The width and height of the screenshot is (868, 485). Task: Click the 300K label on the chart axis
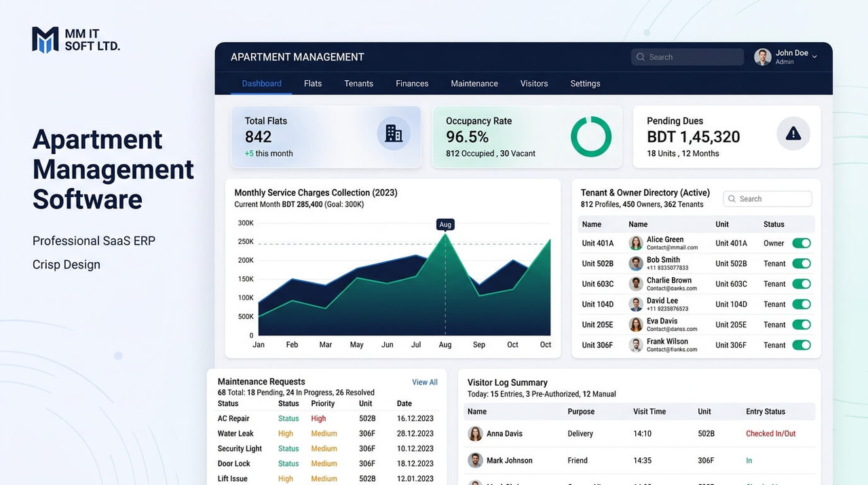coord(246,223)
